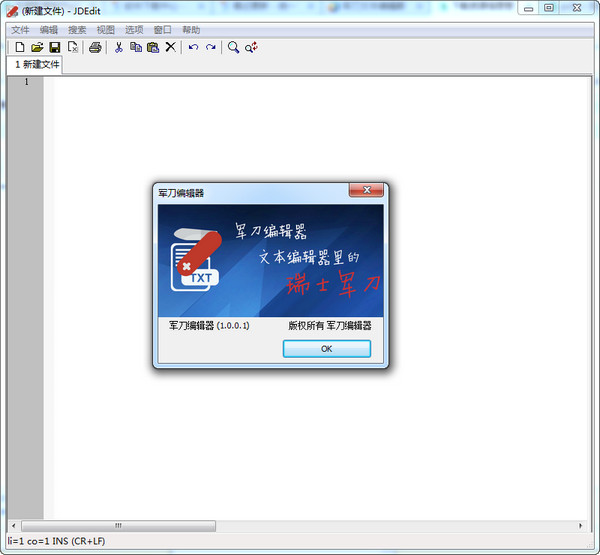This screenshot has height=555, width=600.
Task: Open the 帮助 menu
Action: (x=191, y=30)
